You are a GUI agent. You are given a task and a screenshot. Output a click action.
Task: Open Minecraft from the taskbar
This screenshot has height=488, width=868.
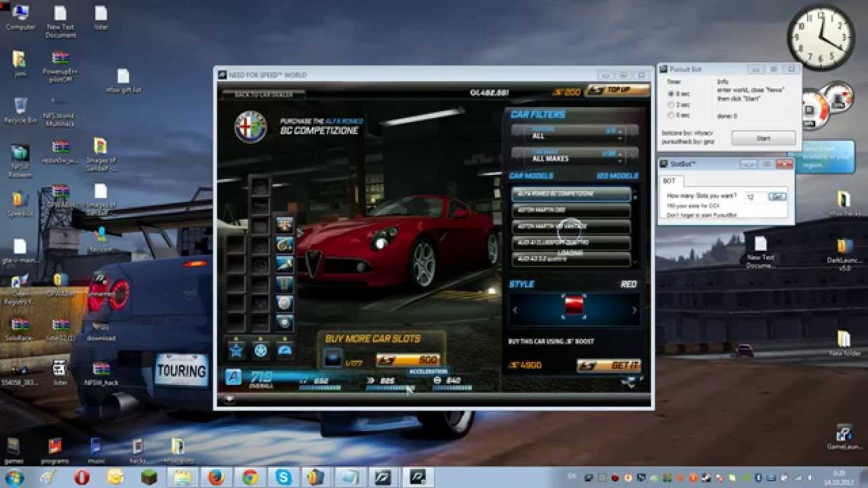[149, 478]
